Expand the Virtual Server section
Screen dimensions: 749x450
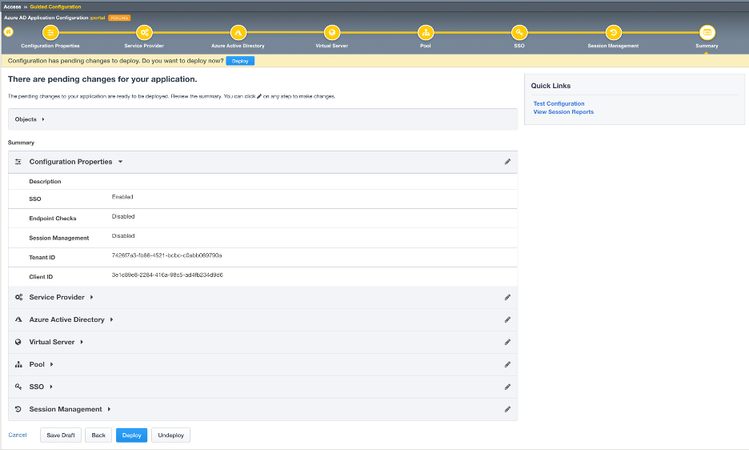click(82, 342)
